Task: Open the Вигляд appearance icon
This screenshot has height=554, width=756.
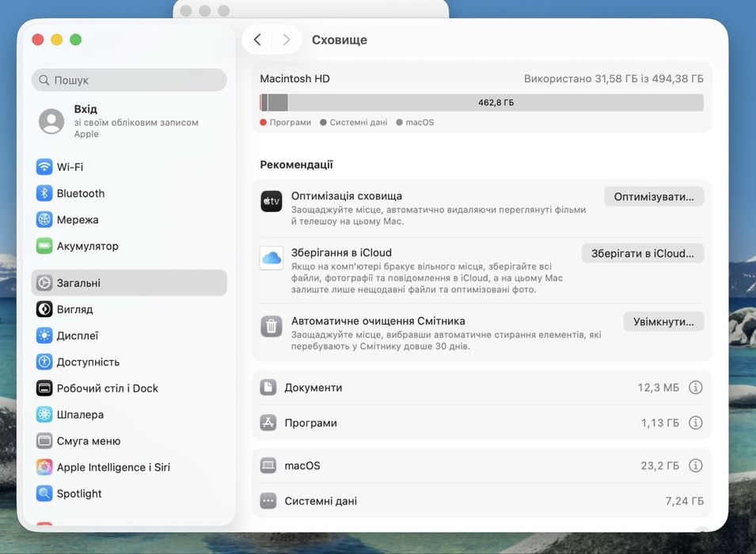Action: (44, 309)
